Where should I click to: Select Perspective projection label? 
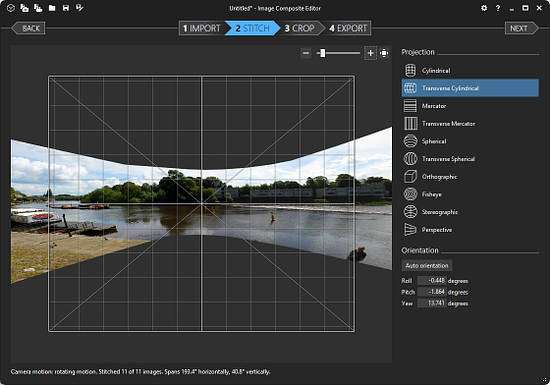tap(437, 230)
